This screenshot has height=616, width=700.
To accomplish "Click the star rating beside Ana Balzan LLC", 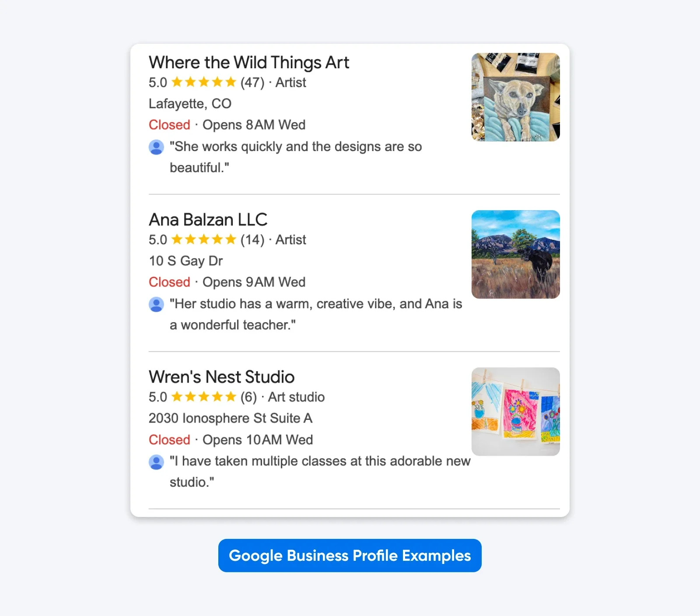I will (x=203, y=239).
